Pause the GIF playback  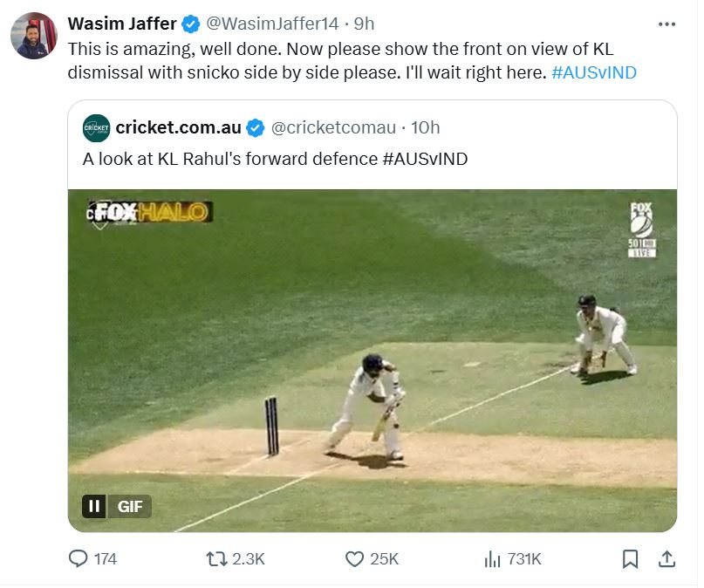[94, 506]
